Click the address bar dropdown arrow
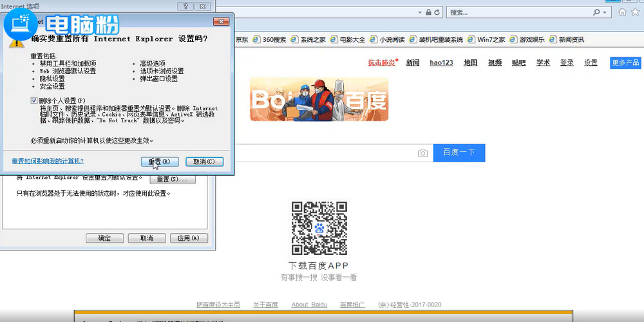This screenshot has height=322, width=644. [x=420, y=12]
